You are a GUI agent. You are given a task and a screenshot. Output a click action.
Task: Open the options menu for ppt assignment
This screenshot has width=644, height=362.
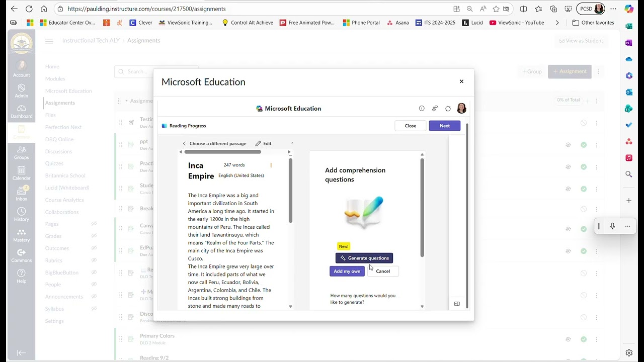click(597, 145)
